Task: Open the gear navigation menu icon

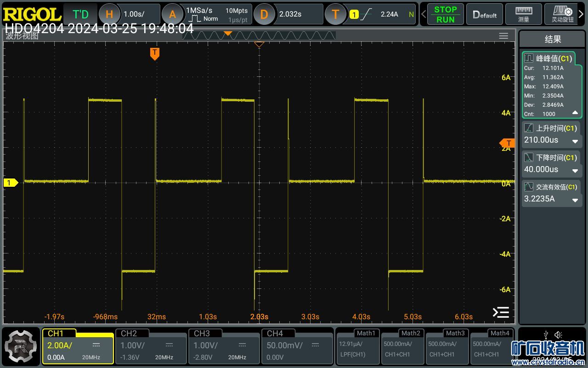Action: coord(21,346)
